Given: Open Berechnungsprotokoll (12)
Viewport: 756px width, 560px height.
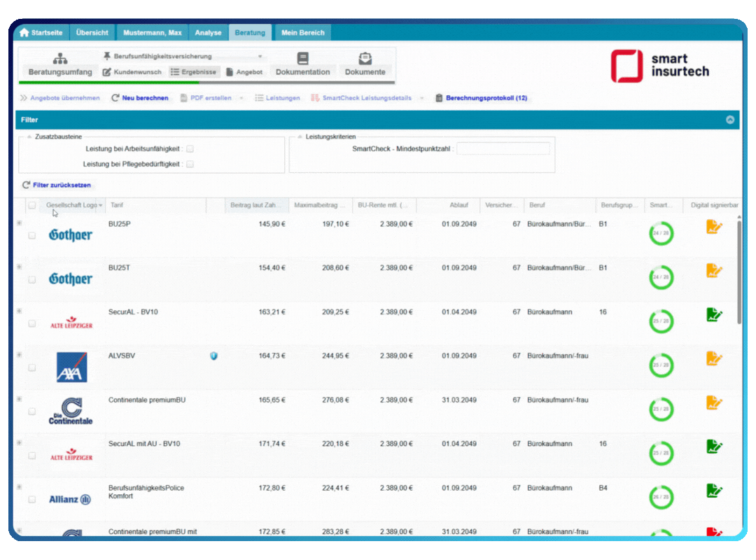Looking at the screenshot, I should tap(482, 98).
